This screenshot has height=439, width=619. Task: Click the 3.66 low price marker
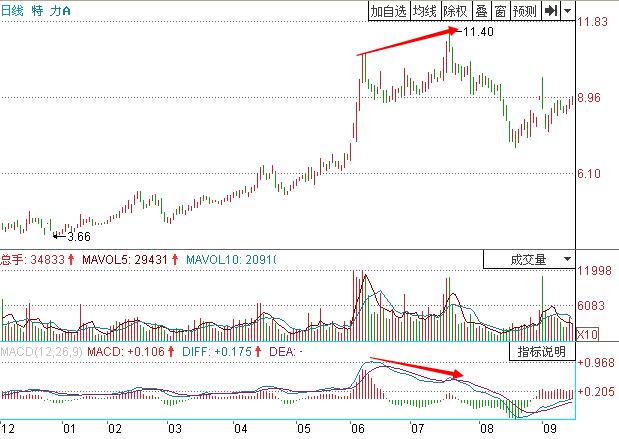77,237
